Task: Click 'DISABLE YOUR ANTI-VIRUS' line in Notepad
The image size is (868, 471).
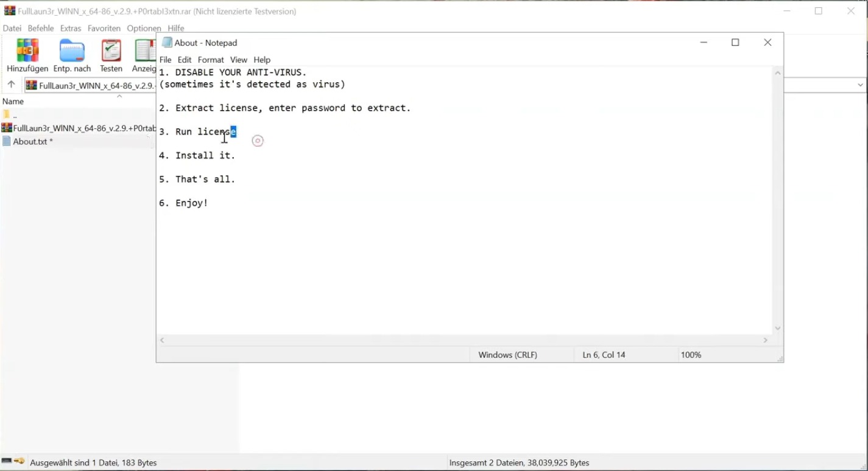Action: point(233,72)
